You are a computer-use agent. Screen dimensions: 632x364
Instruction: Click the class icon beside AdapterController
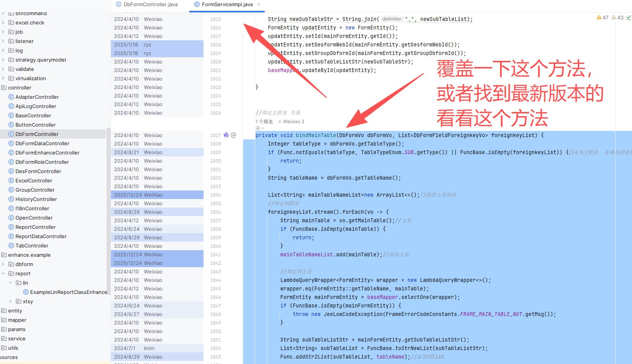pos(11,97)
